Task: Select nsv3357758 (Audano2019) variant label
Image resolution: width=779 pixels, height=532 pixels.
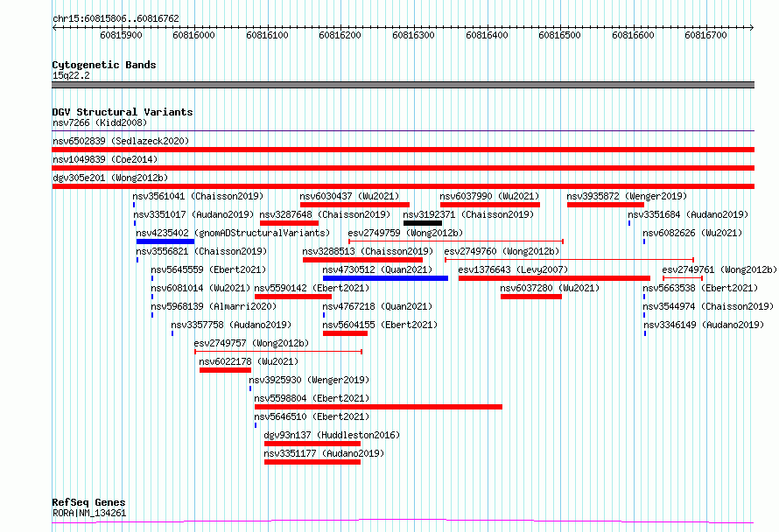Action: tap(231, 325)
